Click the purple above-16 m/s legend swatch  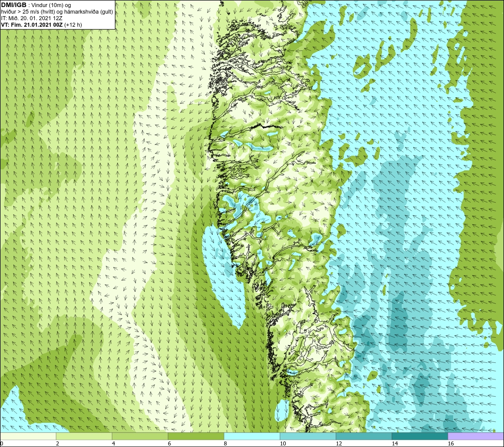(476, 436)
